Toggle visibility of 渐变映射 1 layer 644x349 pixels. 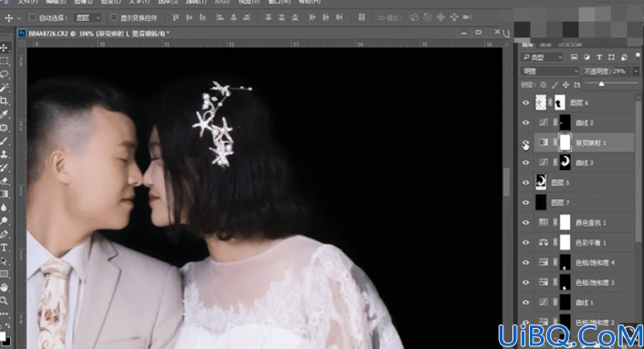[526, 143]
